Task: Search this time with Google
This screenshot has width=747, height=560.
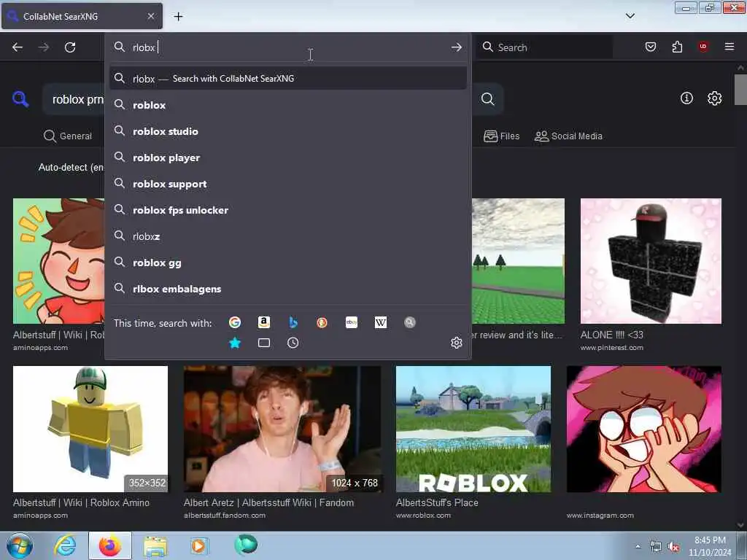Action: click(x=235, y=322)
